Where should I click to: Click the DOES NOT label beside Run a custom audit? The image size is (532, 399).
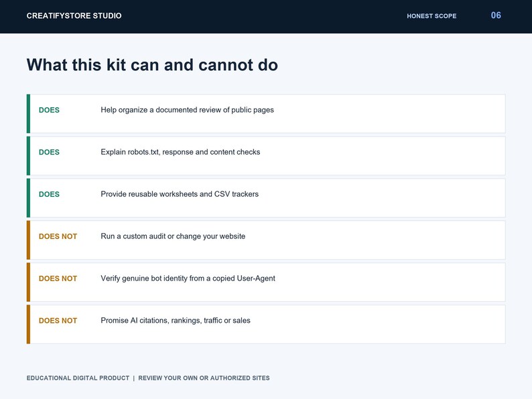58,236
